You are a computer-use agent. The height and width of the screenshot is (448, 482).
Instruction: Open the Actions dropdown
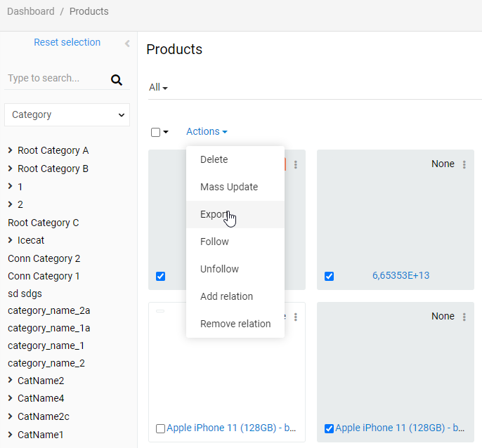coord(207,131)
